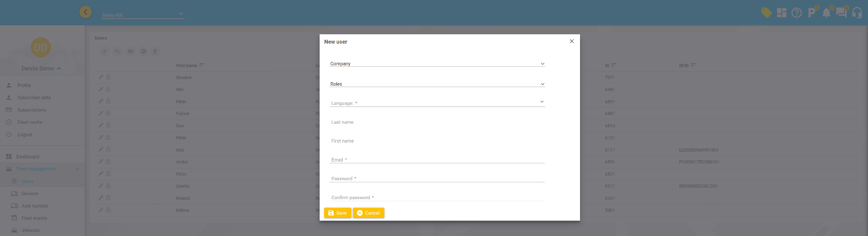Click the lock icon for Andor row

click(108, 162)
